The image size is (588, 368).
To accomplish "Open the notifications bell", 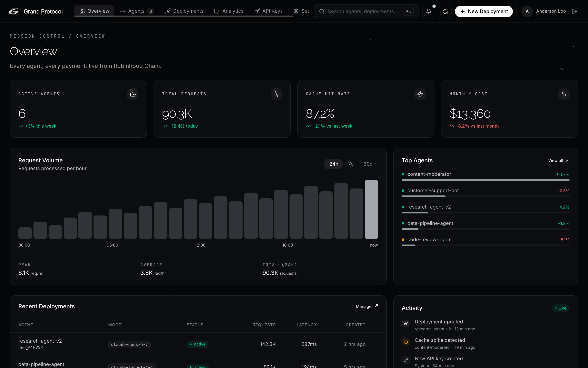I will coord(429,11).
